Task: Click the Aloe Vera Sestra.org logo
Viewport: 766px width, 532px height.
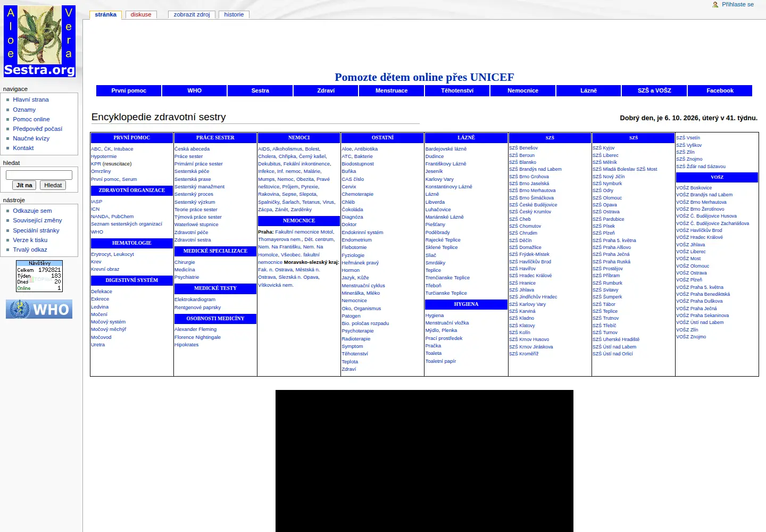Action: pyautogui.click(x=40, y=41)
